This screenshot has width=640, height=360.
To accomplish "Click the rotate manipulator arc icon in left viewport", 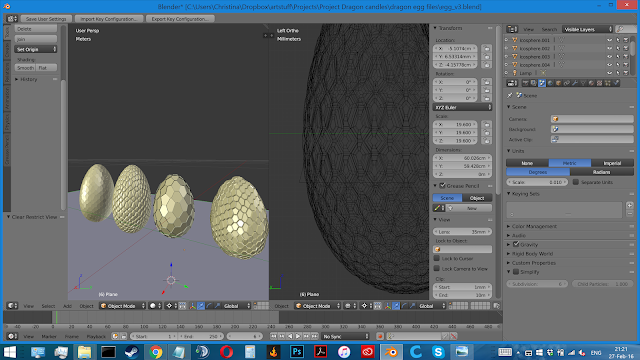I will click(x=209, y=306).
